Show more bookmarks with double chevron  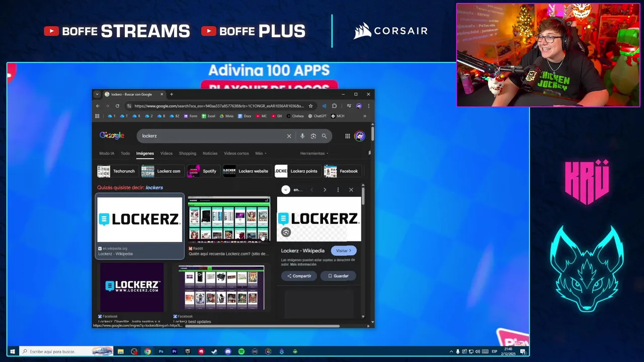(365, 116)
